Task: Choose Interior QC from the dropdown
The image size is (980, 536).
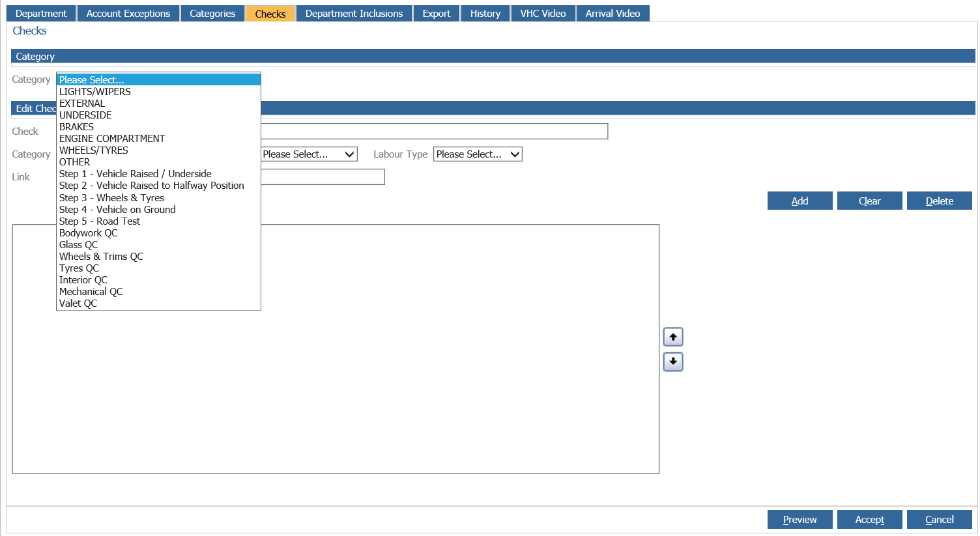Action: point(158,279)
